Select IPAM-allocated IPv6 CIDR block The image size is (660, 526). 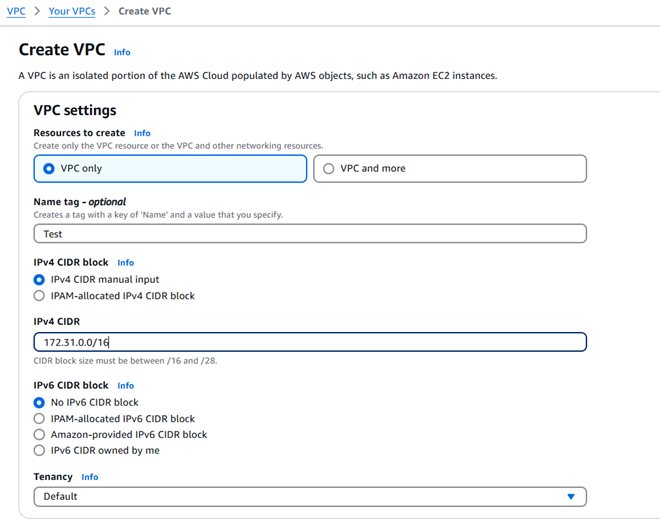tap(40, 419)
